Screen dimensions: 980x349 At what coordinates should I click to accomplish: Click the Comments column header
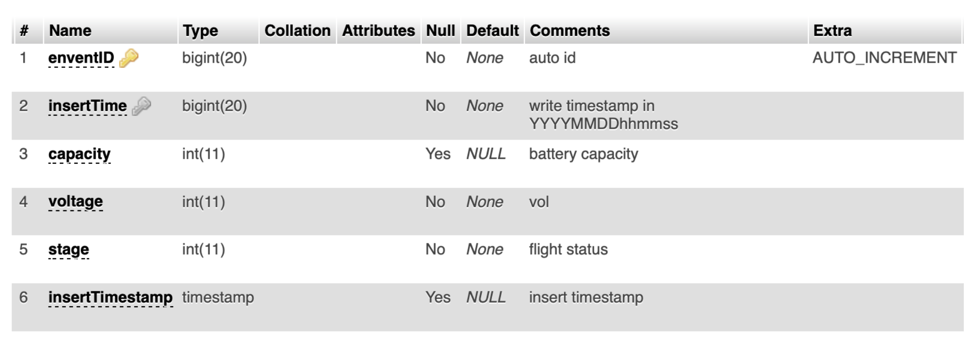(570, 31)
